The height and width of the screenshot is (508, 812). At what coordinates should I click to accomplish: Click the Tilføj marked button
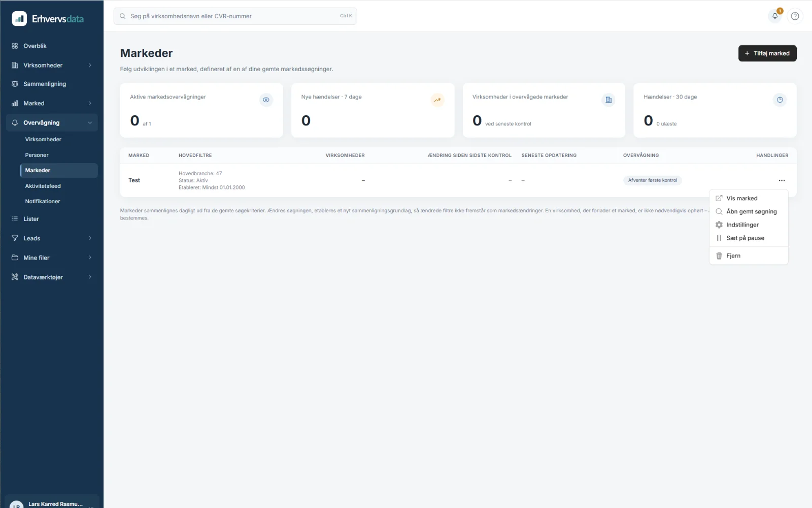click(767, 53)
